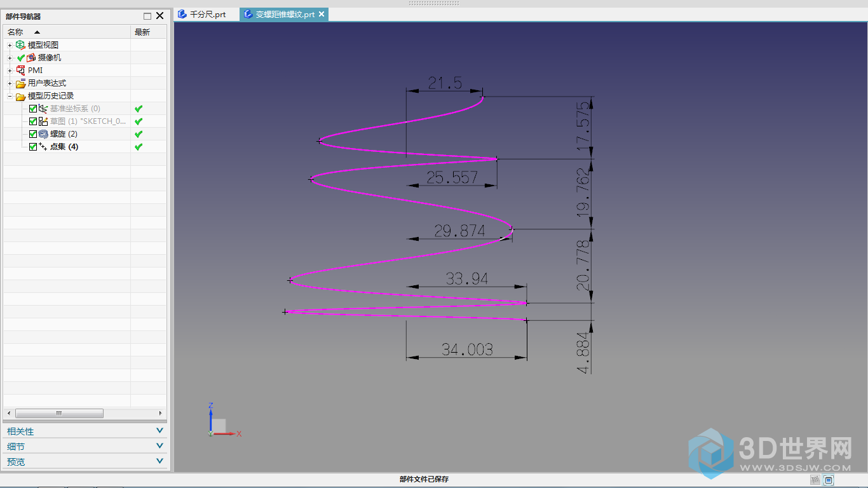Screen dimensions: 868x488
Task: Expand the 摄像机 tree node
Action: click(10, 58)
